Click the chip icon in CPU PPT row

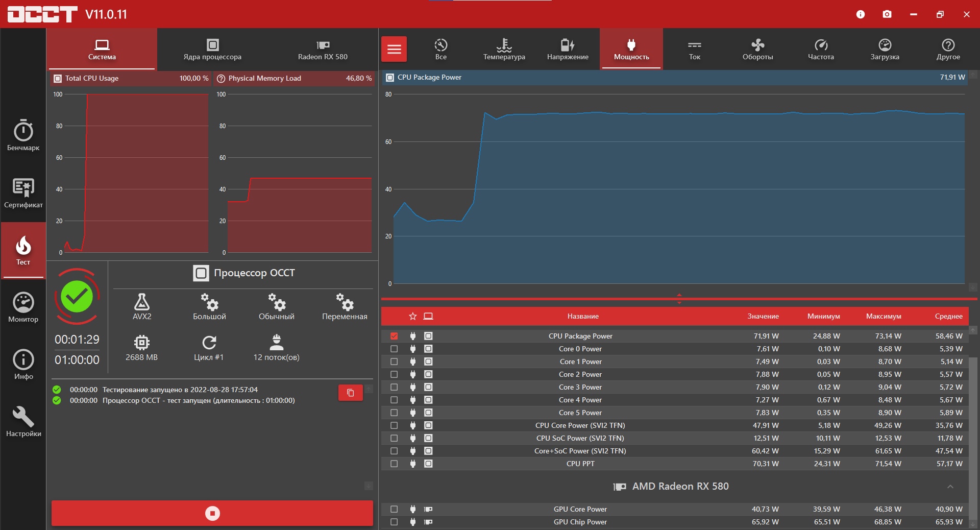(428, 464)
